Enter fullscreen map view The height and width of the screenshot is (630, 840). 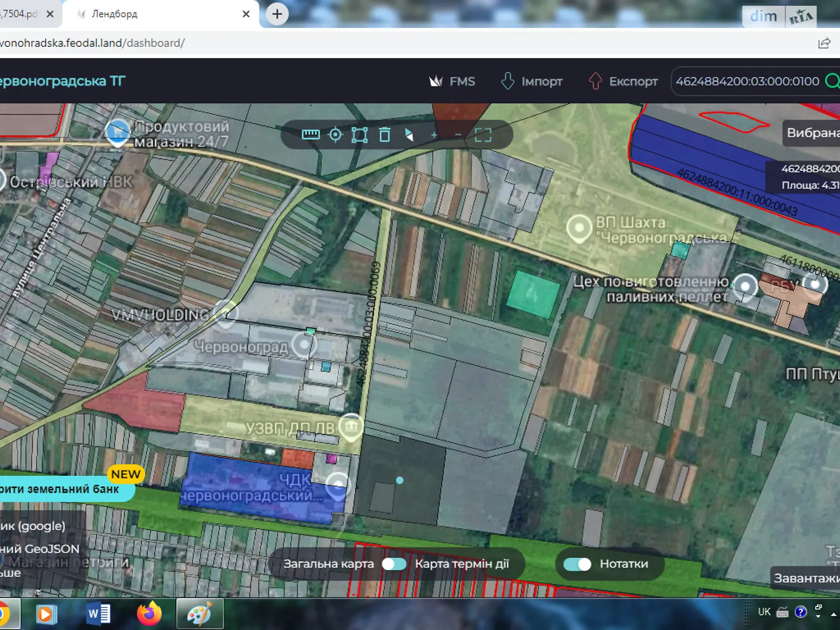click(483, 135)
